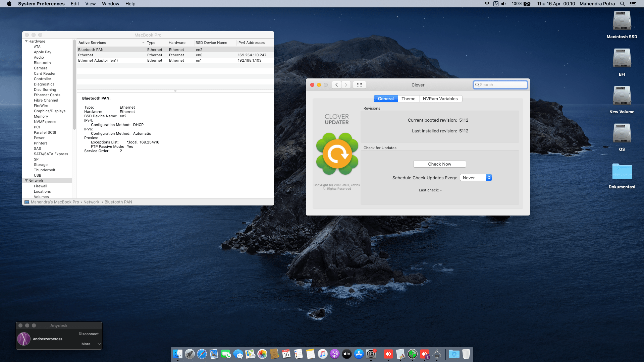Click the Check Now button
Viewport: 644px width, 362px height.
coord(439,164)
